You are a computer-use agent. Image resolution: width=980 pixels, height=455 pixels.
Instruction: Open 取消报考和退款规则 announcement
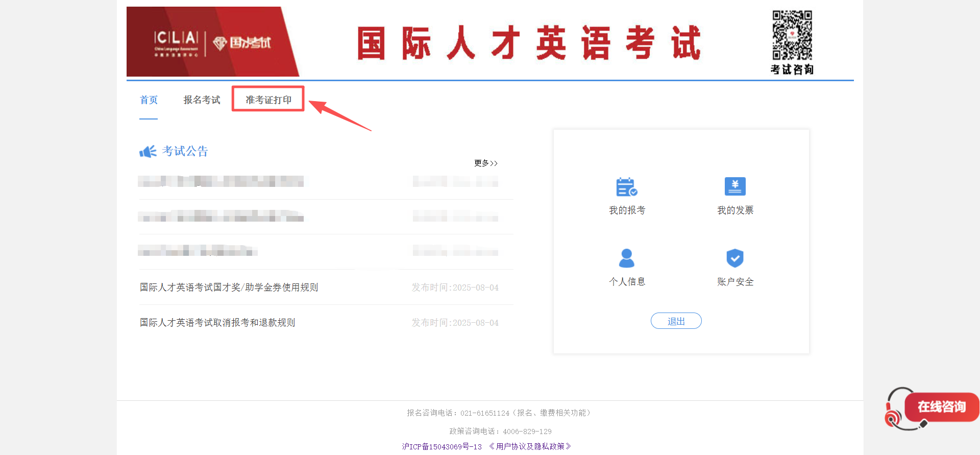click(x=217, y=323)
